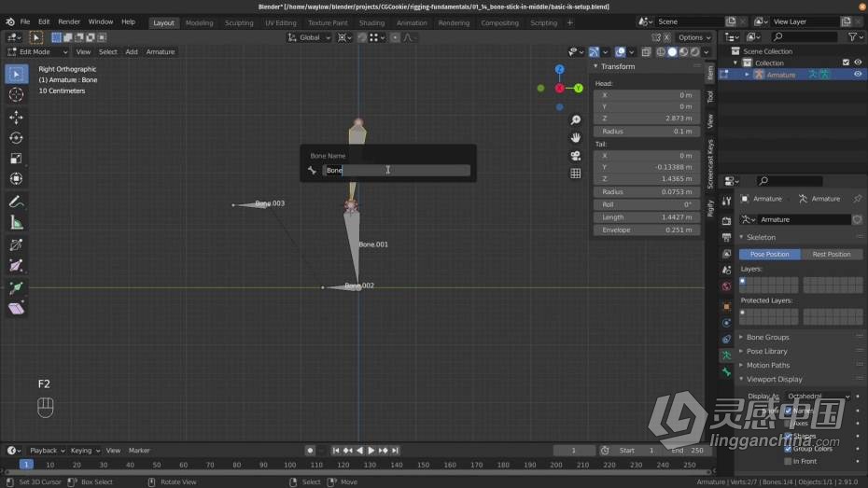The height and width of the screenshot is (488, 868).
Task: Toggle In Front checkbox
Action: click(788, 462)
